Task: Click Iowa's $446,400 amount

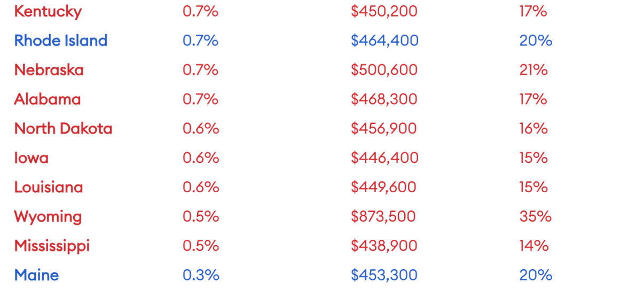Action: click(x=384, y=158)
